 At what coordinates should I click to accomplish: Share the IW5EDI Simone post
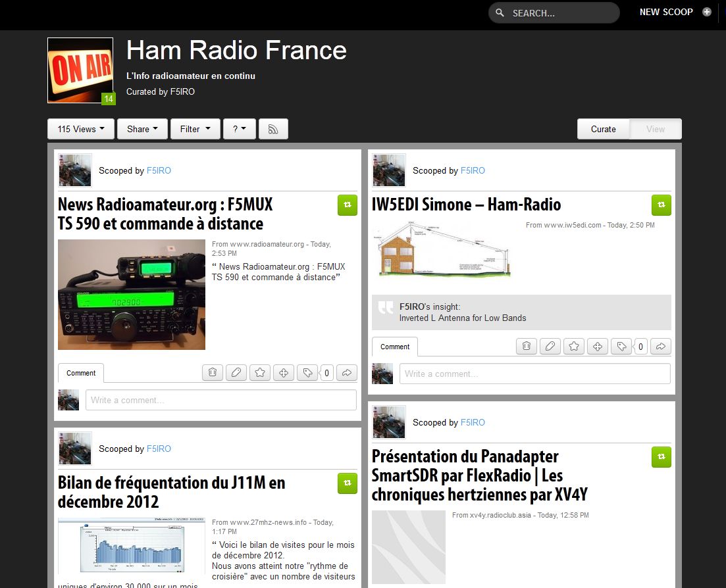pos(661,347)
